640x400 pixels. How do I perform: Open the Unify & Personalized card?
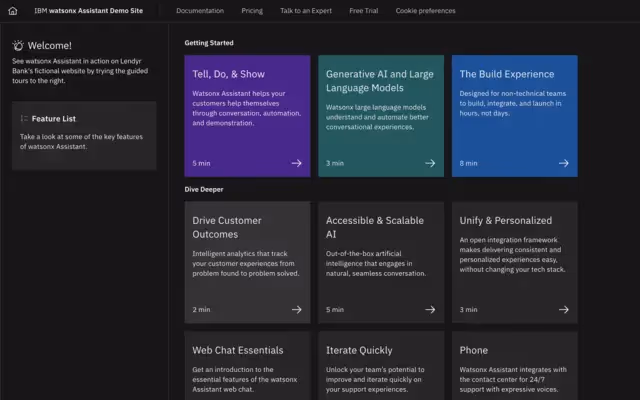pos(515,262)
